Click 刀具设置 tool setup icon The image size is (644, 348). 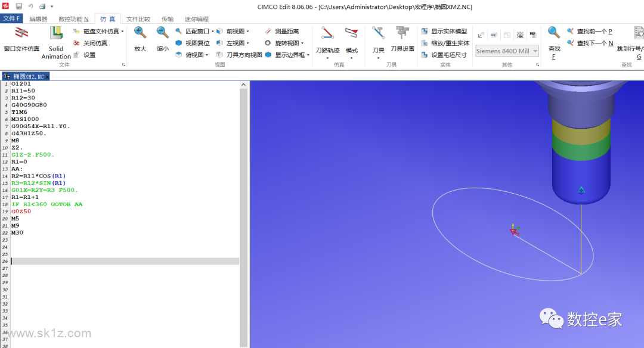pos(402,33)
